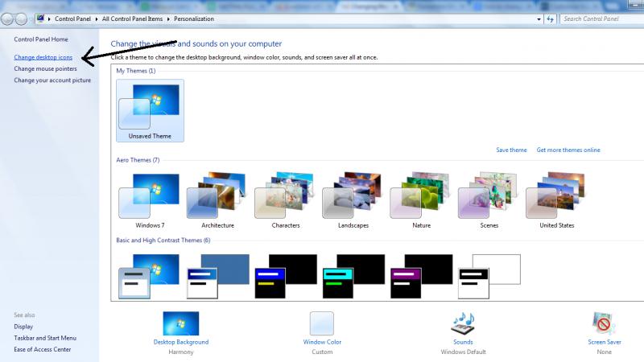Open Change mouse pointers link
This screenshot has width=644, height=362.
pyautogui.click(x=45, y=68)
